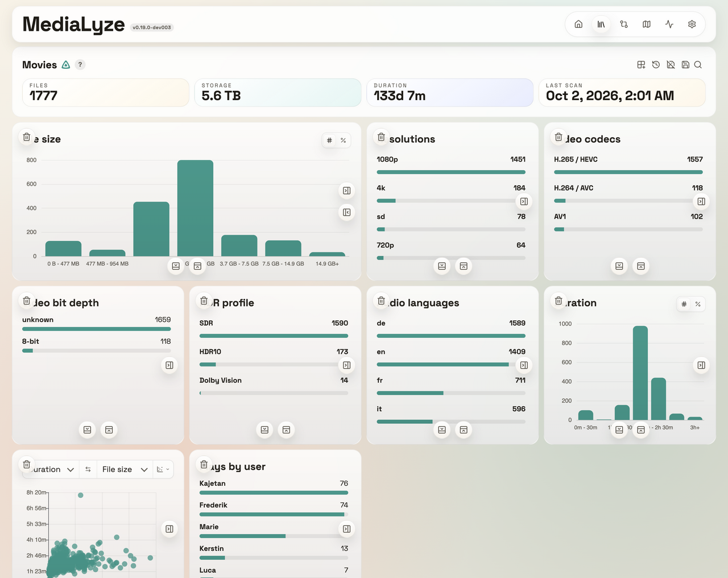Click the triangle icon beside Movies title
The height and width of the screenshot is (578, 728).
(x=66, y=65)
